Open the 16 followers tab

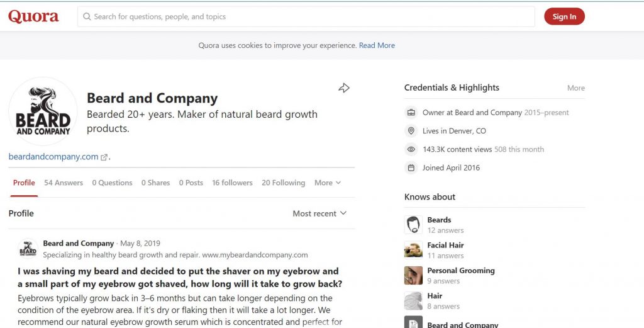pyautogui.click(x=233, y=183)
